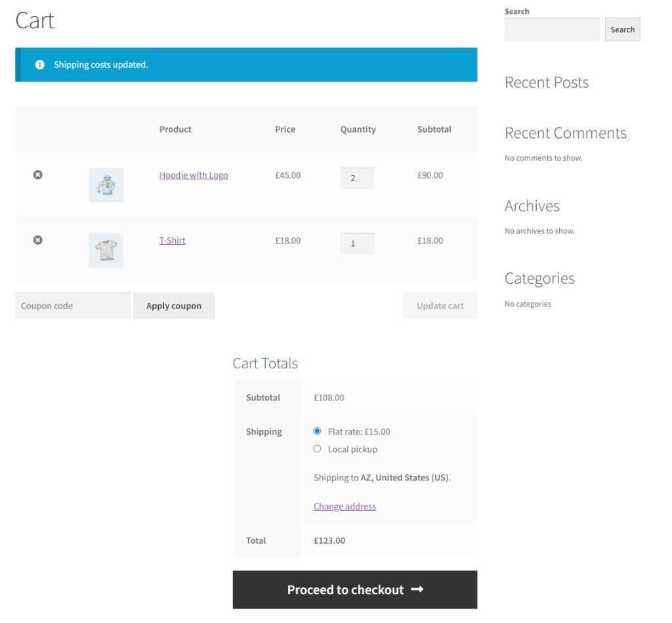672x623 pixels.
Task: Remove T-Shirt from cart
Action: click(37, 240)
